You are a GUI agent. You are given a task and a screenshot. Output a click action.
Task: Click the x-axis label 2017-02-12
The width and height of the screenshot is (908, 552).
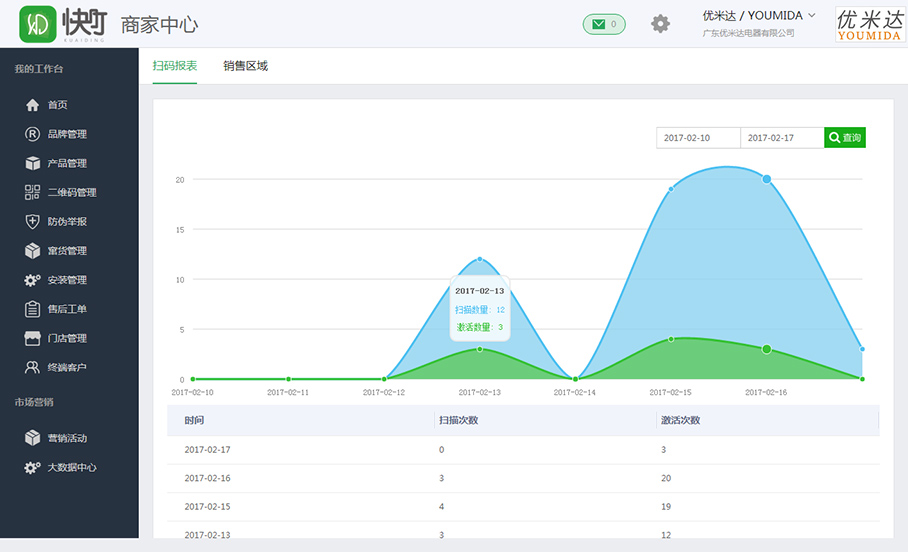[384, 393]
